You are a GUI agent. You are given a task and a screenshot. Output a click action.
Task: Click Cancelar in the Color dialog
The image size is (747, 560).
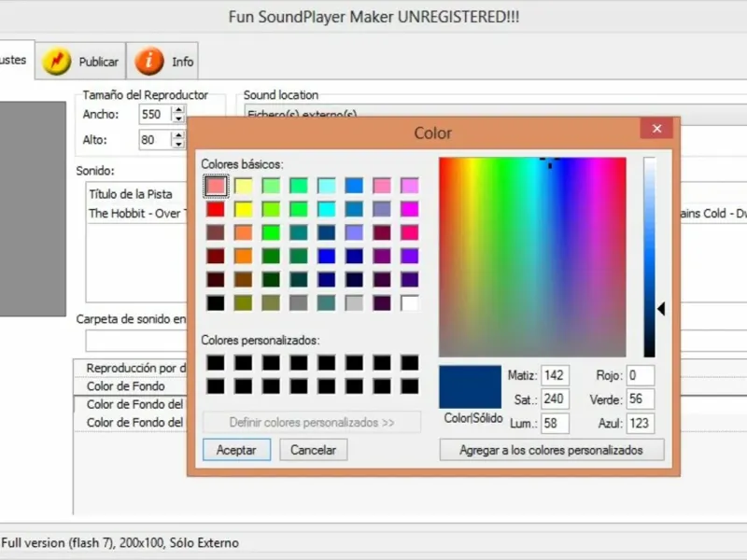coord(314,450)
